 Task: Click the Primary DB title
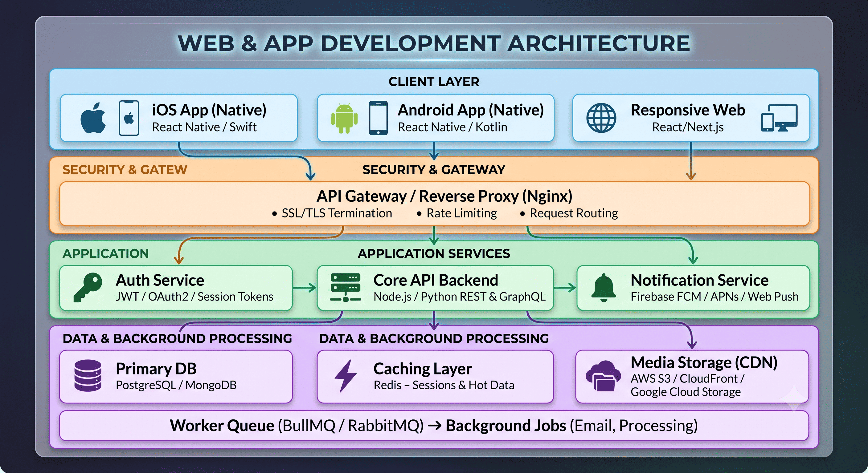pyautogui.click(x=156, y=369)
